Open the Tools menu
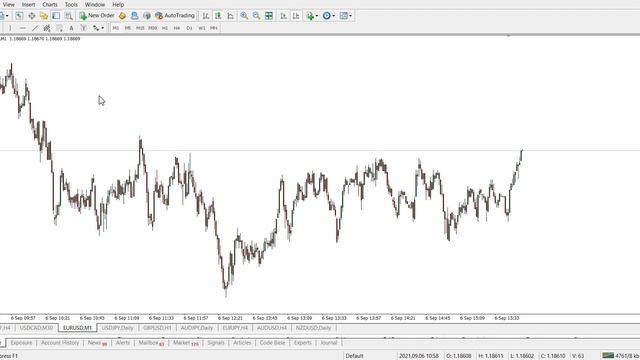Screen dimensions: 640x360 tap(71, 4)
